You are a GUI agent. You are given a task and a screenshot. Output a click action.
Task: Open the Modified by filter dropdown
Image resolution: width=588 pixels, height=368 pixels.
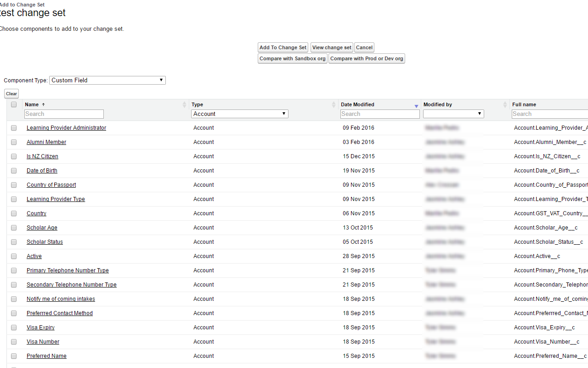point(453,114)
